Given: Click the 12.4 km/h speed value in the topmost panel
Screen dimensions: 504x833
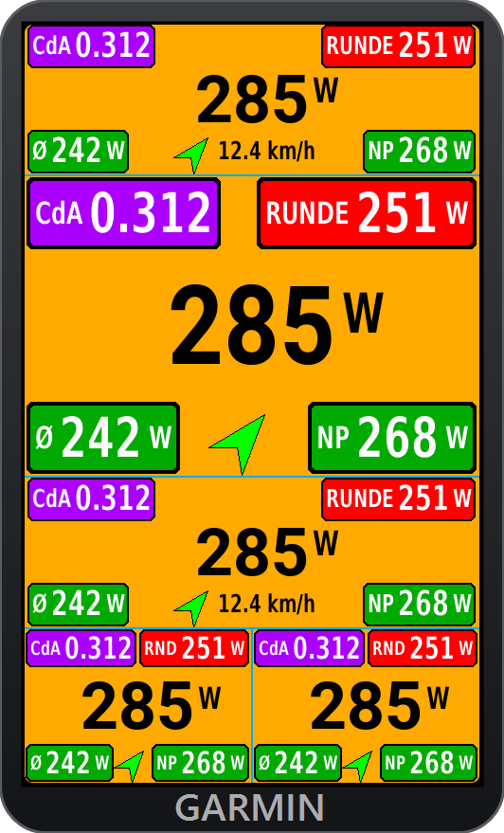Looking at the screenshot, I should [x=266, y=151].
